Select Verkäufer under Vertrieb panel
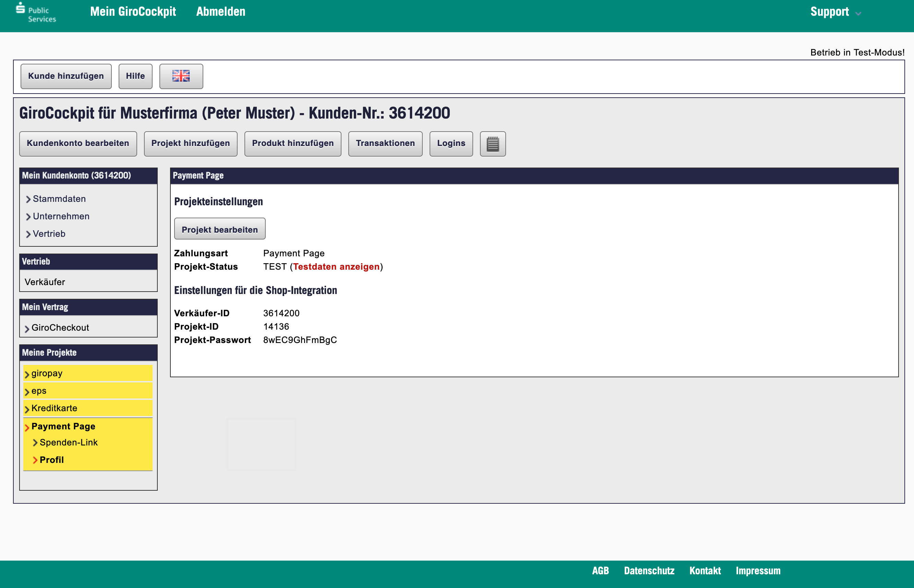Viewport: 914px width, 588px height. pyautogui.click(x=44, y=282)
